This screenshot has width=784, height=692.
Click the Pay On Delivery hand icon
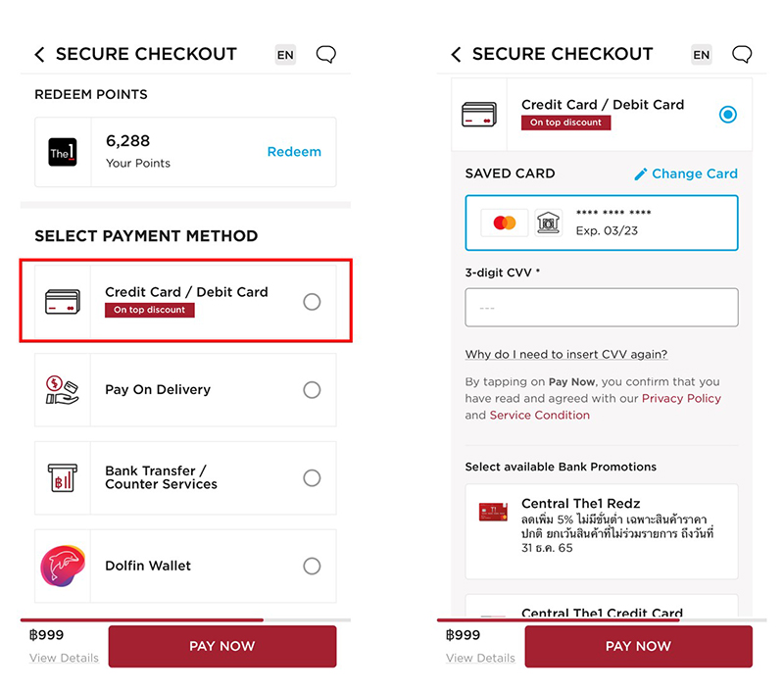(x=63, y=390)
